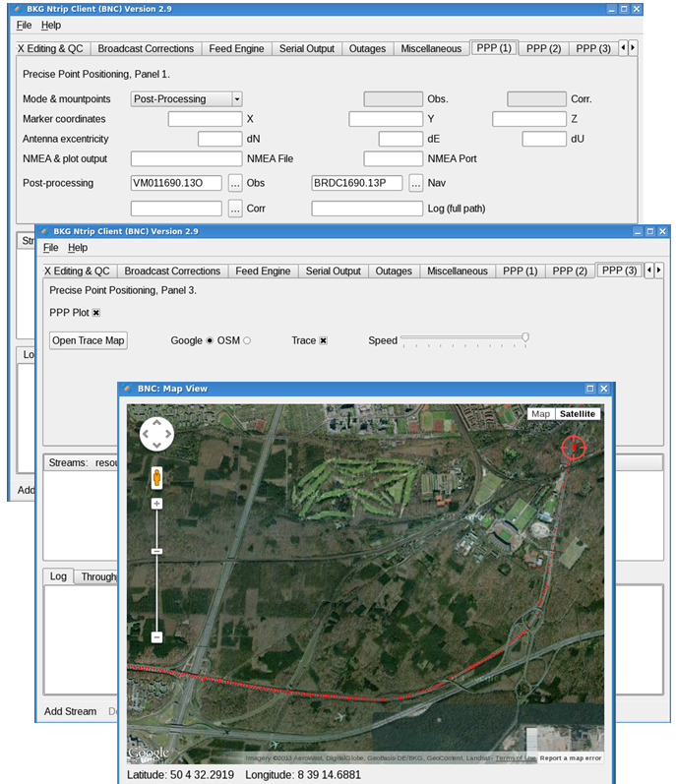This screenshot has width=676, height=784.
Task: Select PPP (1) tab in back window
Action: pyautogui.click(x=494, y=48)
